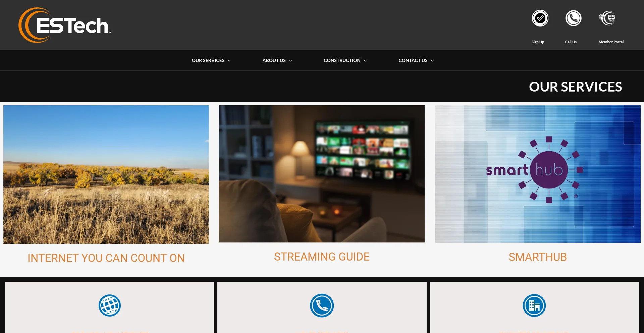The height and width of the screenshot is (333, 644).
Task: Click the SmartHub logo image
Action: point(537,174)
